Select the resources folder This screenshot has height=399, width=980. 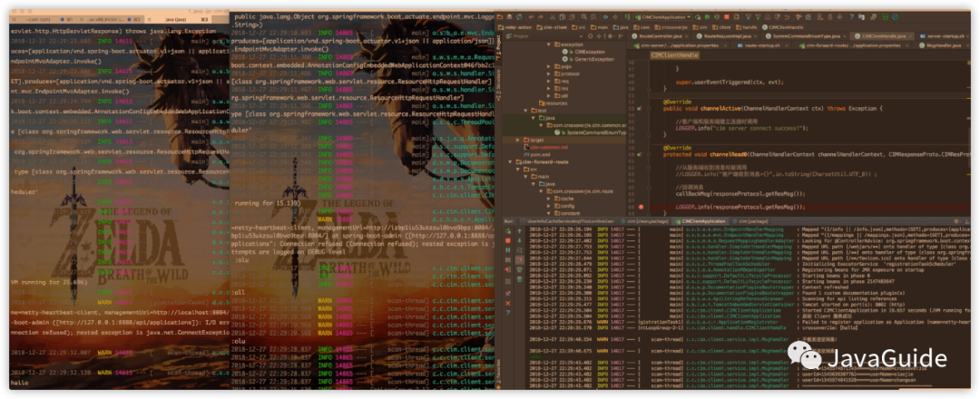click(x=552, y=103)
